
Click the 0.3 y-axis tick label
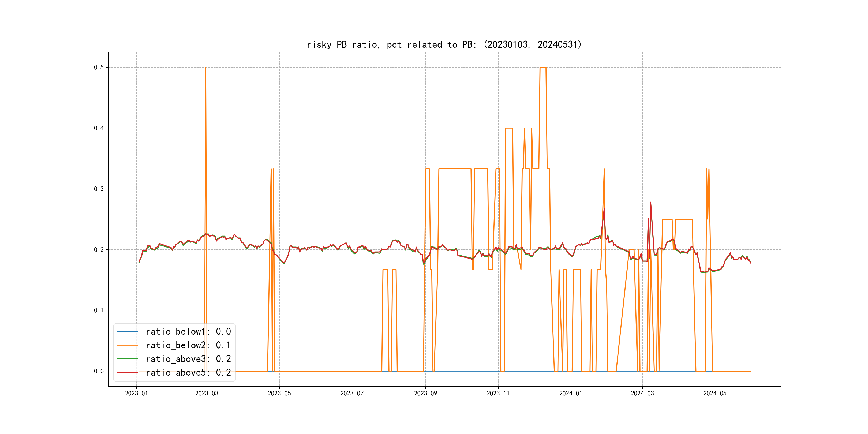coord(99,189)
